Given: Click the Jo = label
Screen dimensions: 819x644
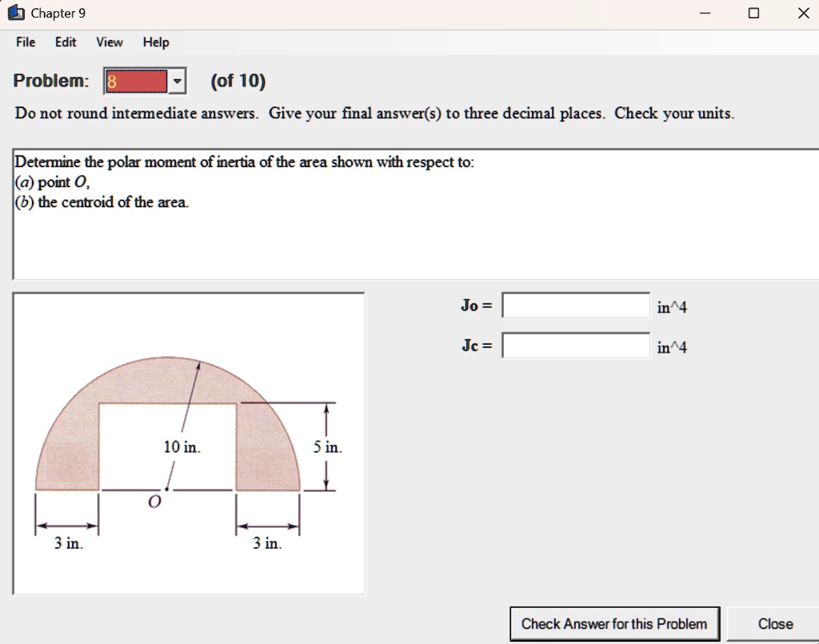Looking at the screenshot, I should tap(476, 304).
